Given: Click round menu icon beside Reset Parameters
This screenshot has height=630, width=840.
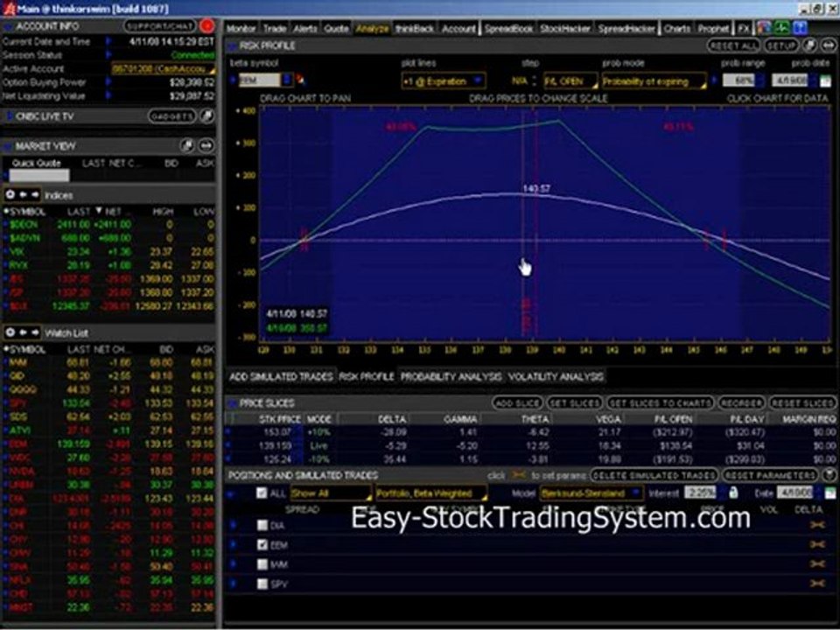Looking at the screenshot, I should 829,474.
